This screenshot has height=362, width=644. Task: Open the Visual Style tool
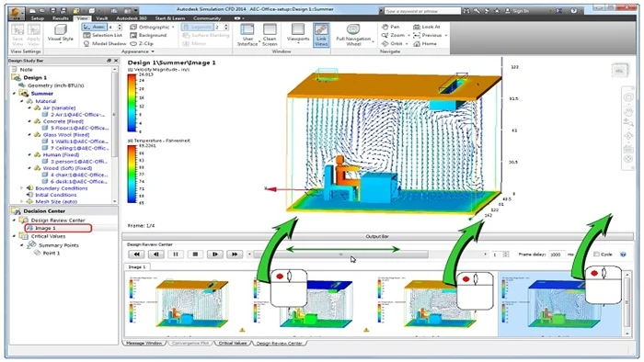[61, 34]
